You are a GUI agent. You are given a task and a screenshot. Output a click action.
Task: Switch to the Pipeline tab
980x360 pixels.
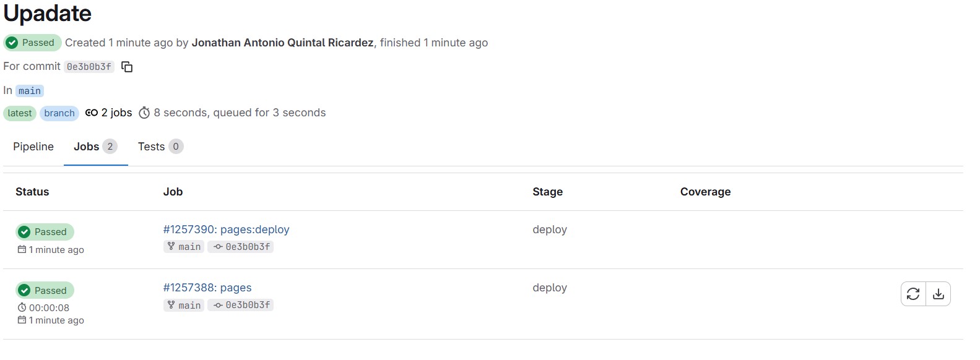33,147
